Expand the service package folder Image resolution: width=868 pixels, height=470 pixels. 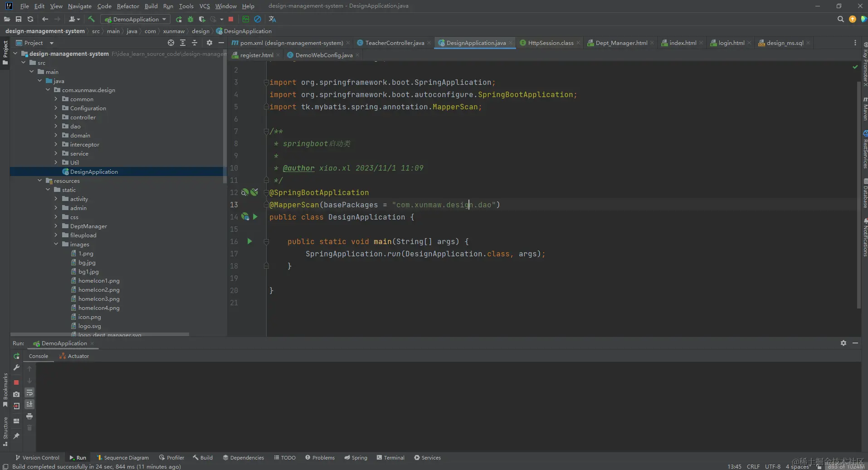56,153
